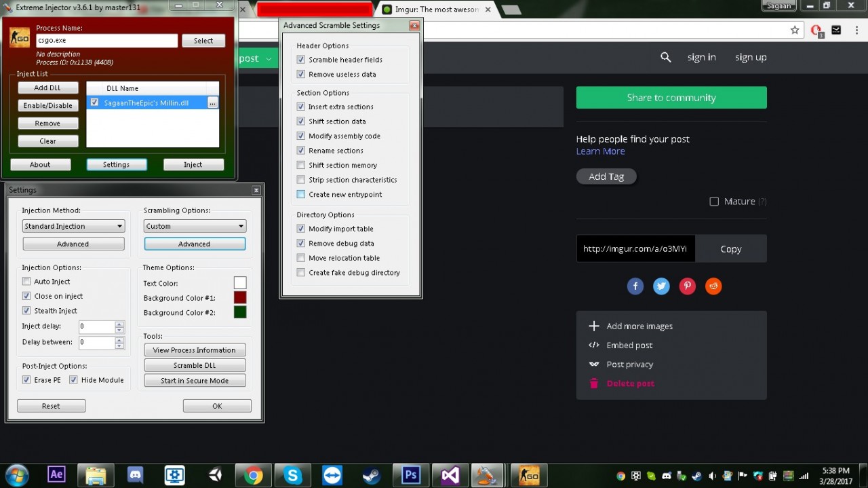Tick the Mature checkbox on Imgur
868x488 pixels.
coord(714,202)
